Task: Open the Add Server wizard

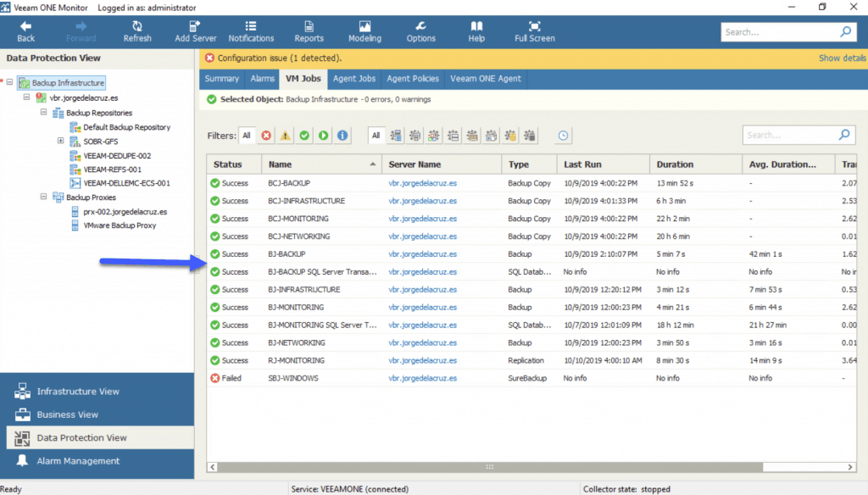Action: (196, 31)
